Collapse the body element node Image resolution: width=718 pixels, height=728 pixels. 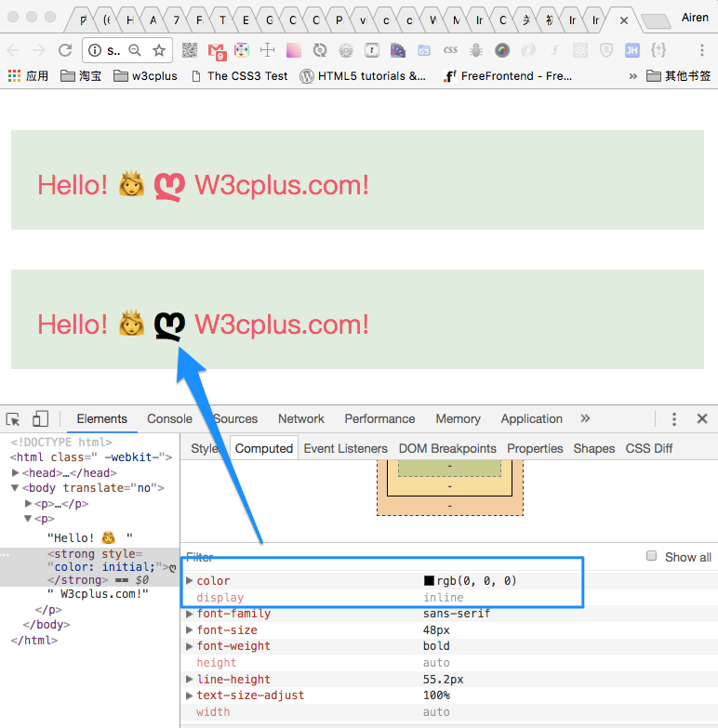(15, 487)
